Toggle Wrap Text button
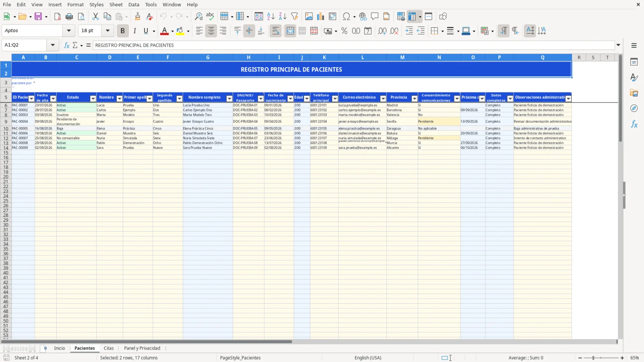 276,31
